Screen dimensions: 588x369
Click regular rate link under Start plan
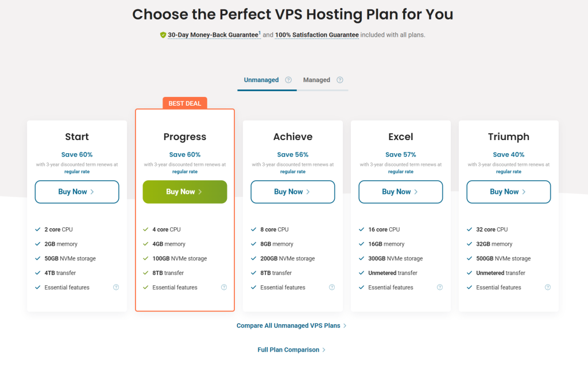[77, 172]
